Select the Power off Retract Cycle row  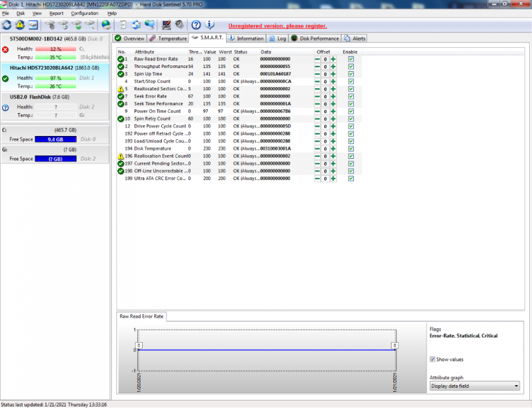[239, 133]
